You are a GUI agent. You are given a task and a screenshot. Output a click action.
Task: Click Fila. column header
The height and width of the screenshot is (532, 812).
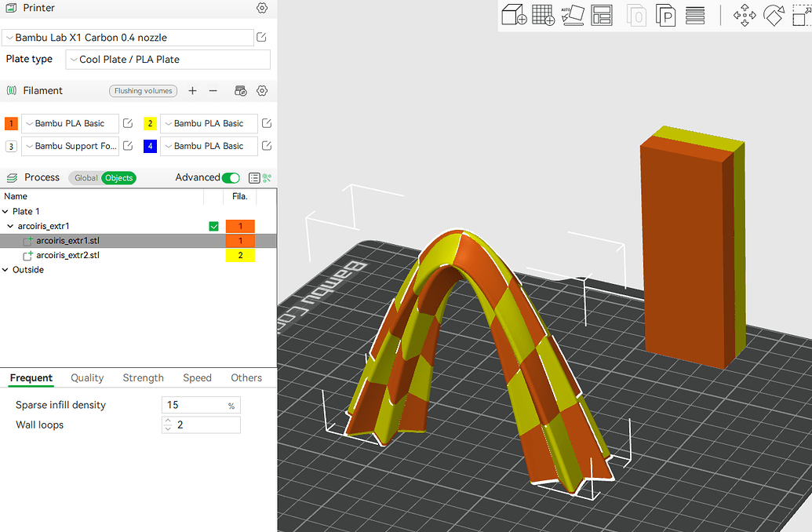point(240,196)
